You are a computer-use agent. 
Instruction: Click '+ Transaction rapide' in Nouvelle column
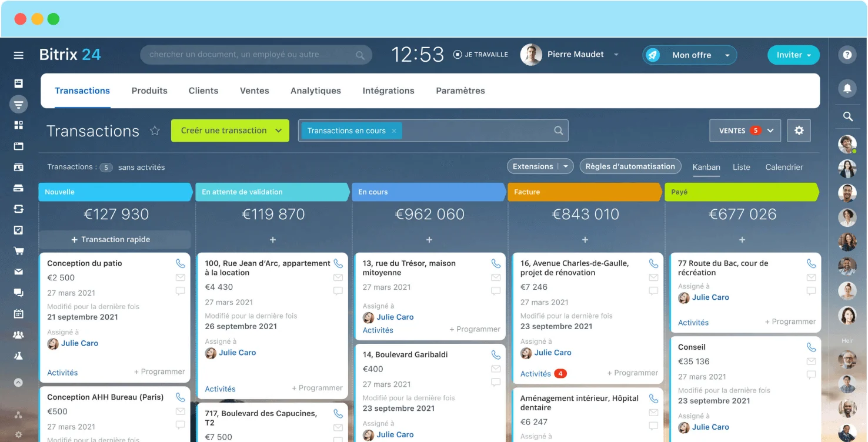pos(115,239)
